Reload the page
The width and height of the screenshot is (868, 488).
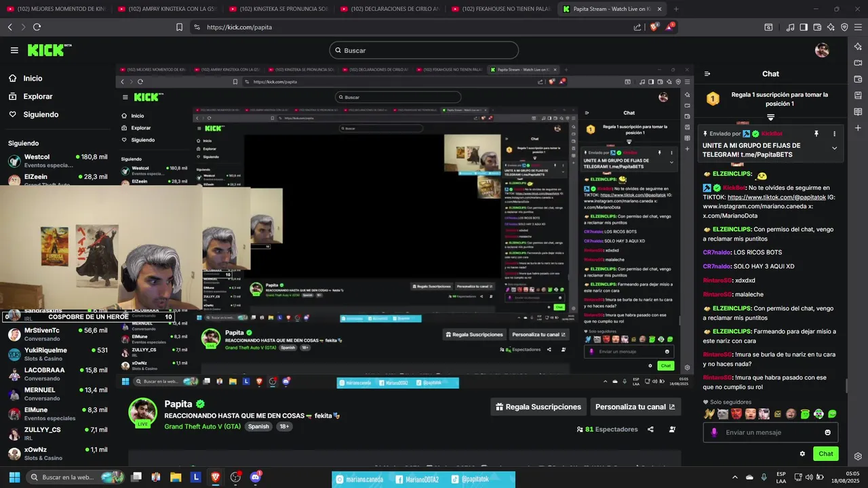click(37, 27)
